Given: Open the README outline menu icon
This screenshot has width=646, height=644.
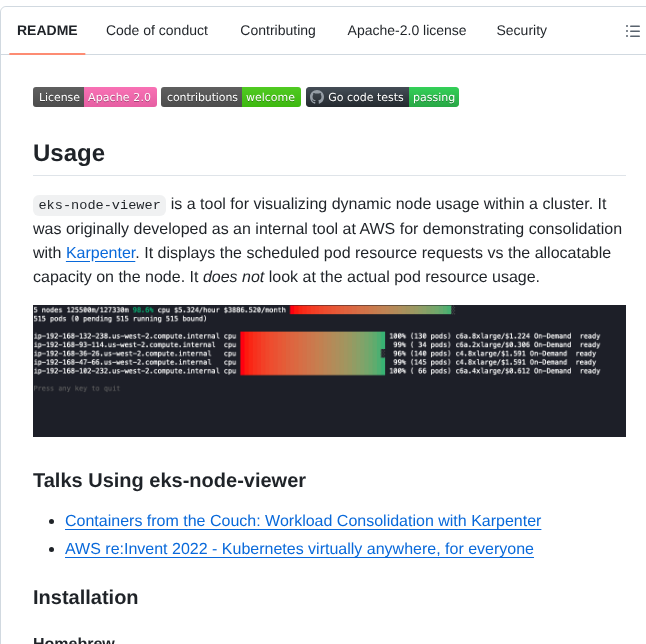Looking at the screenshot, I should pyautogui.click(x=632, y=31).
